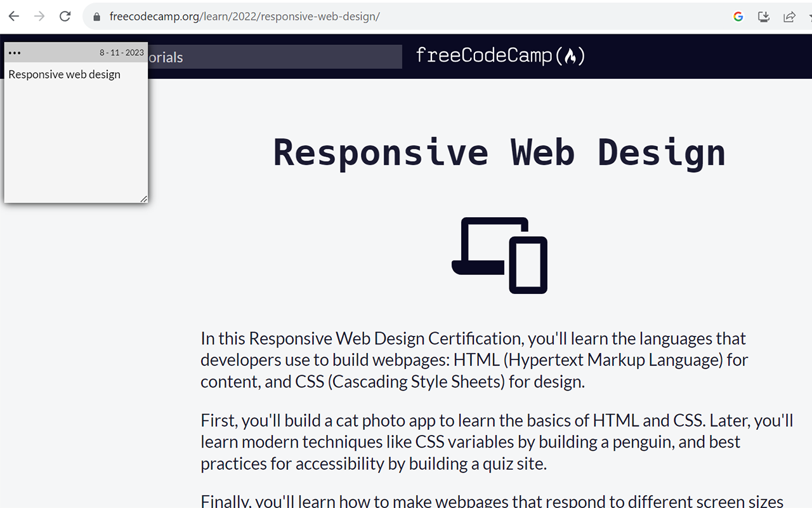Click the install app icon in the address bar
This screenshot has height=508, width=812.
click(764, 17)
